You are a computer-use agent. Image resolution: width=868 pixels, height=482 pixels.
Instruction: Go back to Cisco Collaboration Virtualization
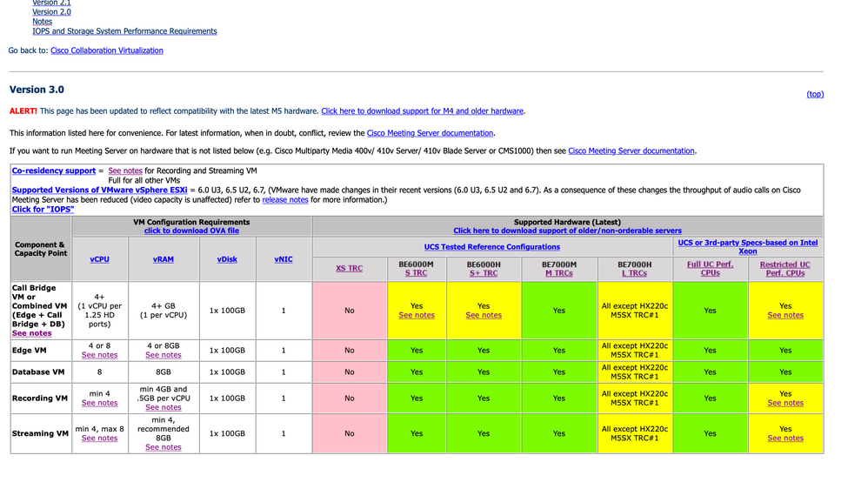pyautogui.click(x=107, y=50)
